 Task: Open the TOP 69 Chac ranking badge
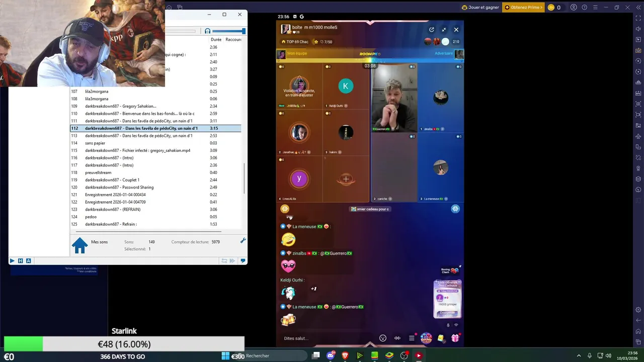click(295, 42)
